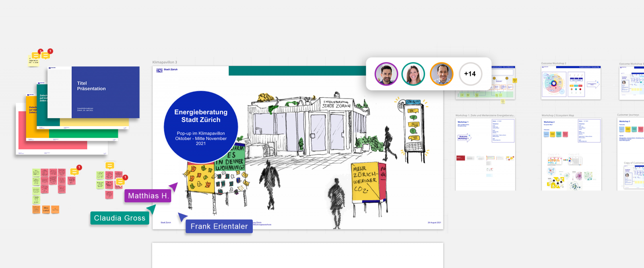Select the orange sticky notes below the cluster
The width and height of the screenshot is (644, 268).
(45, 209)
